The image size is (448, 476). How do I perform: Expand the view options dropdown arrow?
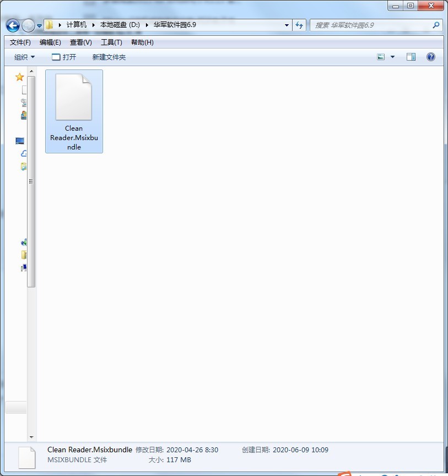click(x=392, y=57)
